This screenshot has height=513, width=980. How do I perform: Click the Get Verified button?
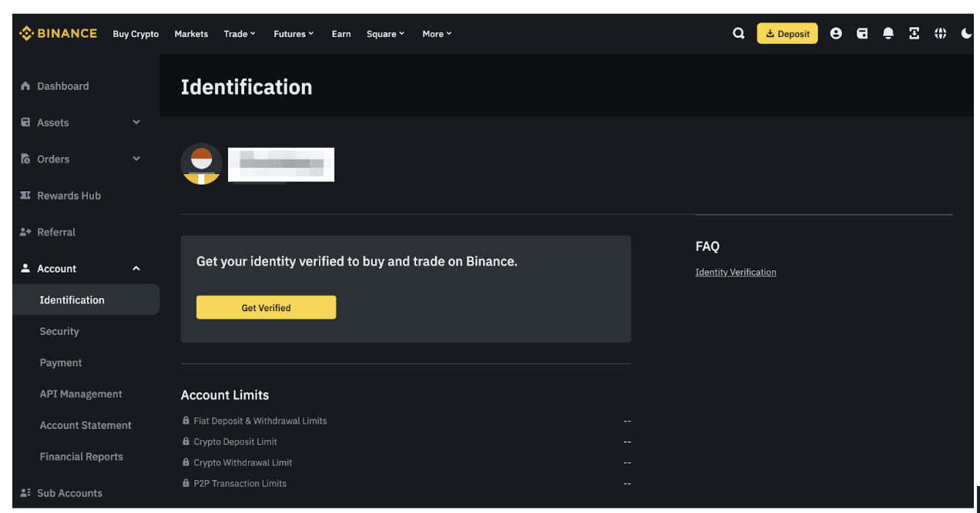(x=266, y=308)
